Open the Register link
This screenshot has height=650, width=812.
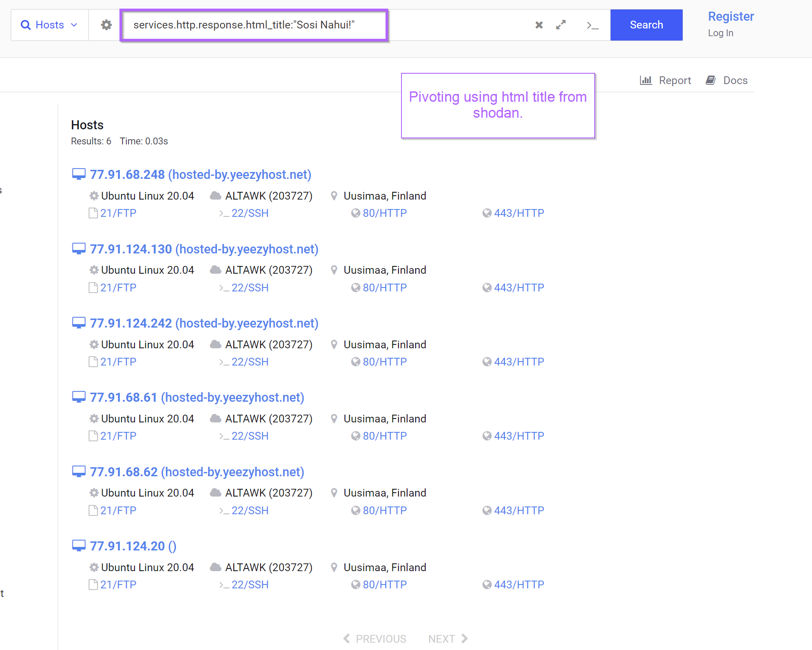(x=731, y=16)
